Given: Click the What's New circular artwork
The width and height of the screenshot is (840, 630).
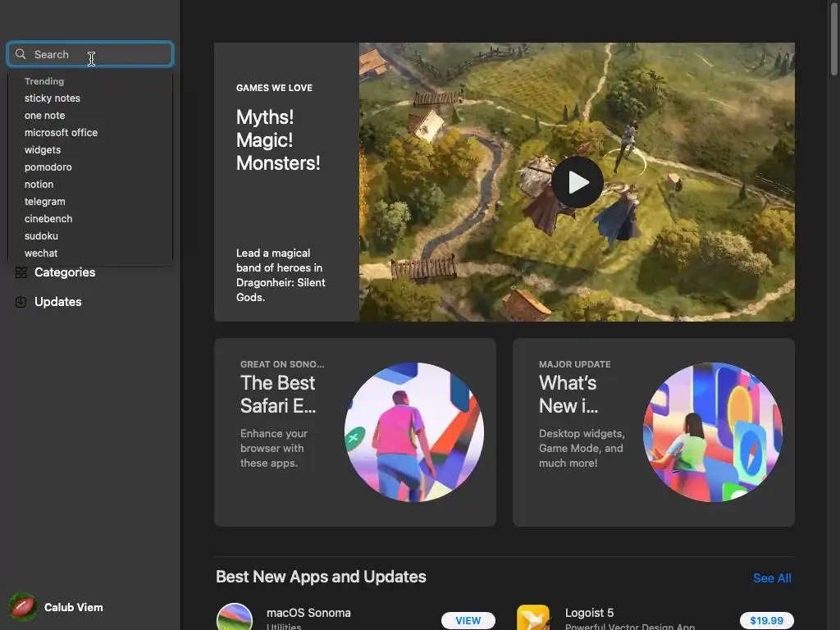Looking at the screenshot, I should (713, 432).
